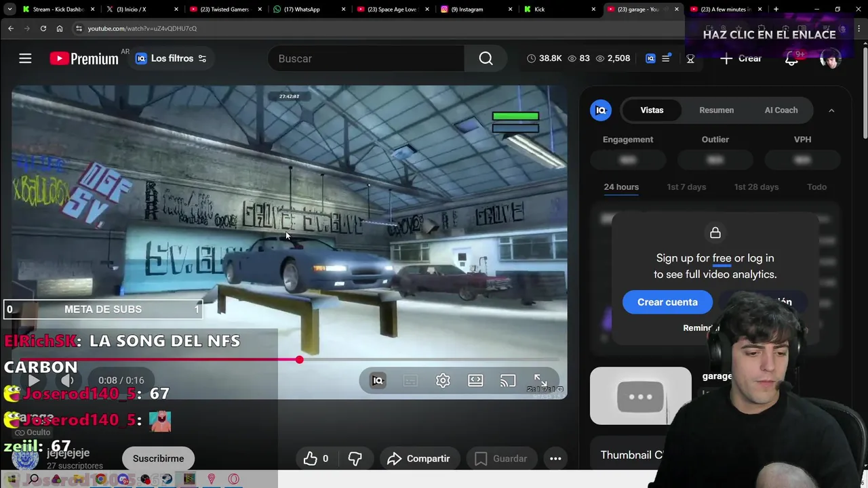This screenshot has height=488, width=868.
Task: Switch to the Instagram tab
Action: 475,9
